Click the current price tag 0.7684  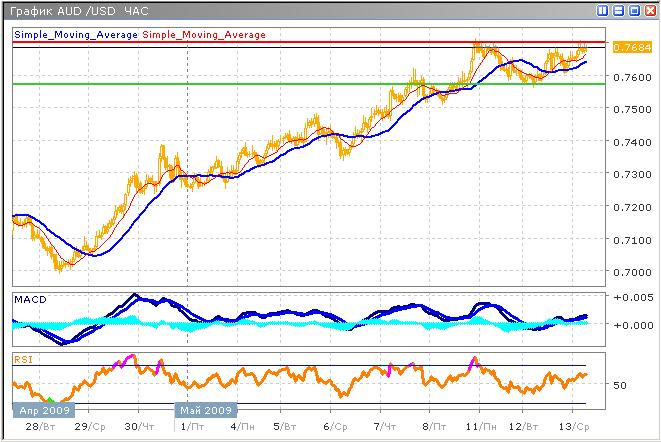[628, 47]
